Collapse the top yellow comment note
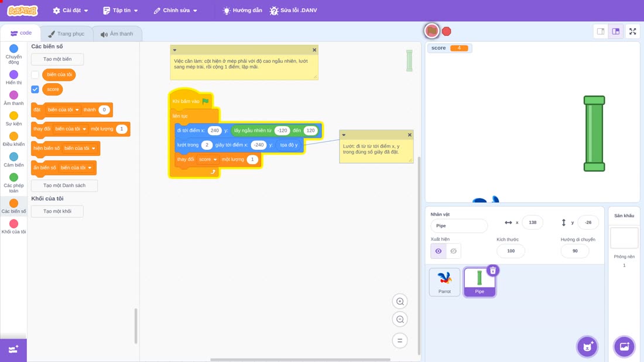The image size is (644, 362). [x=174, y=50]
